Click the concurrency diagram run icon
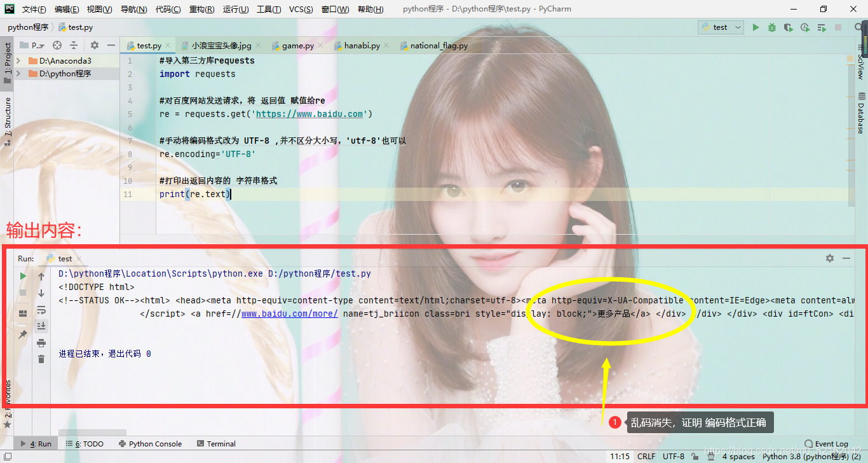Viewport: 868px width, 463px height. point(822,27)
